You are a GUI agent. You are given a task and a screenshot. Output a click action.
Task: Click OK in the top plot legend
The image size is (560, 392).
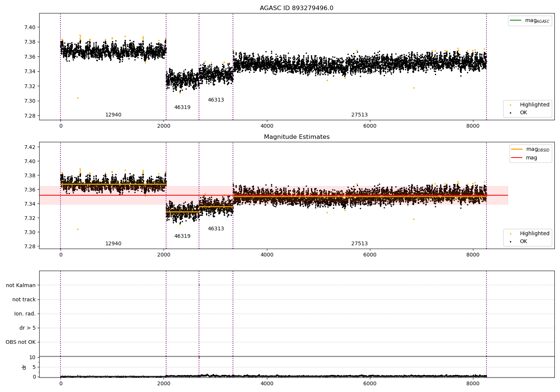pyautogui.click(x=523, y=112)
